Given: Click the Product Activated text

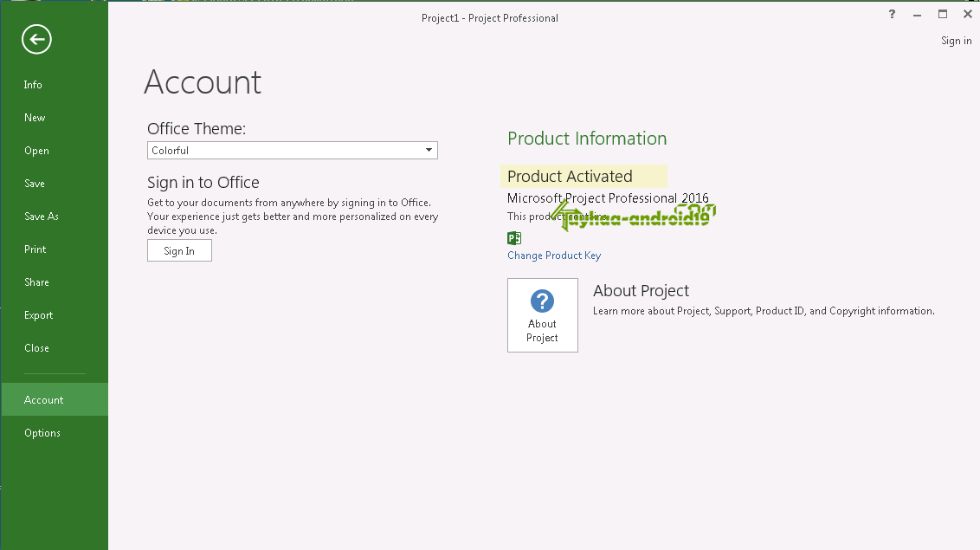Looking at the screenshot, I should [570, 176].
